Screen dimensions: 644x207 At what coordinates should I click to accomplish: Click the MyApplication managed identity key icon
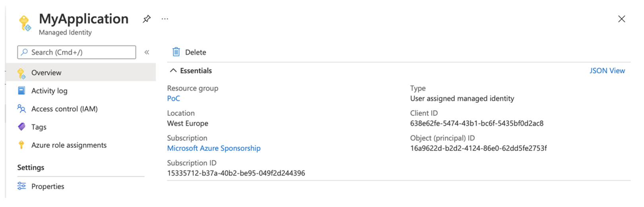[x=25, y=23]
